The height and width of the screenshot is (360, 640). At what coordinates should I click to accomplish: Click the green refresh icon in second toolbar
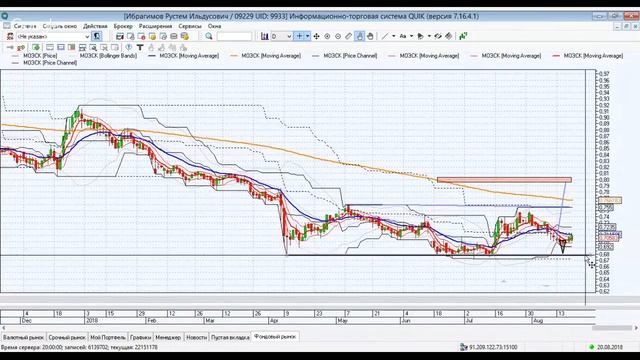pyautogui.click(x=36, y=47)
